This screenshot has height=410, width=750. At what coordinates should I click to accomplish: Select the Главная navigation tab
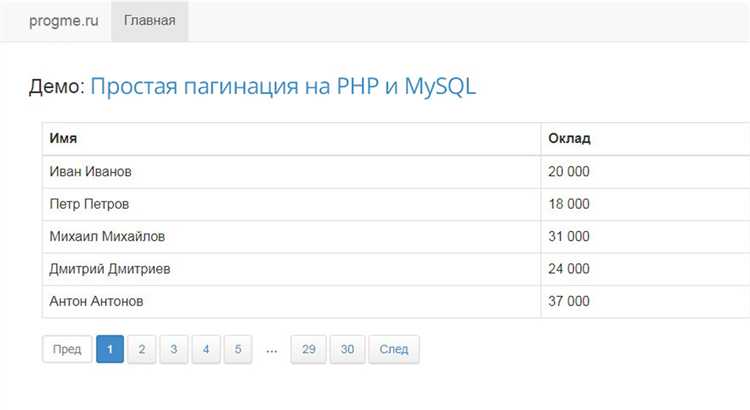pyautogui.click(x=150, y=21)
